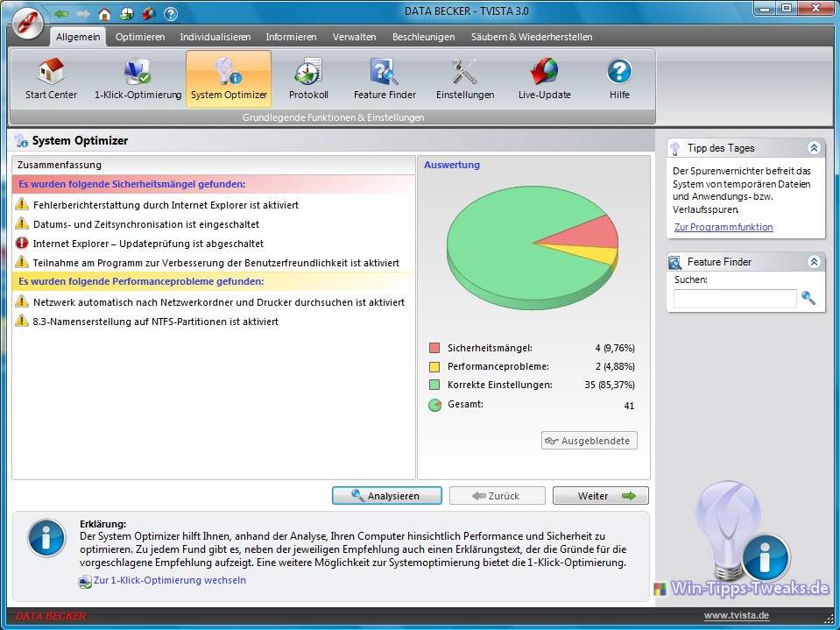Click the Weiter button
The image size is (840, 630).
601,496
